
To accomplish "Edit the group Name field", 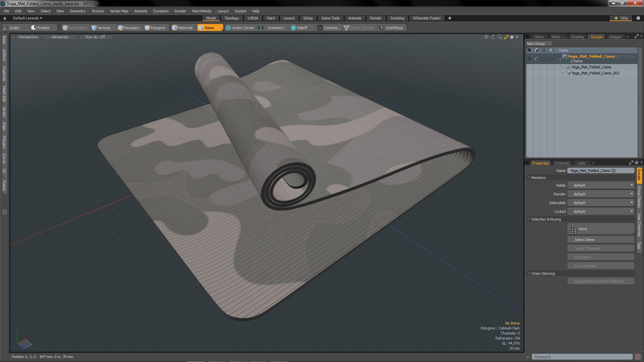I will 600,171.
